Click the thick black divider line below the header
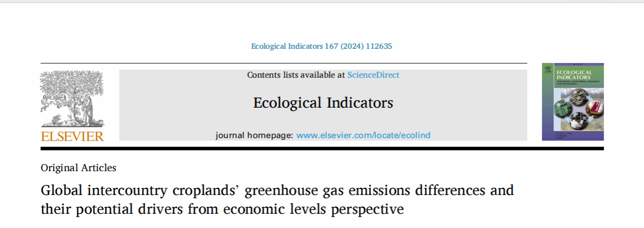644x228 pixels. pyautogui.click(x=322, y=148)
